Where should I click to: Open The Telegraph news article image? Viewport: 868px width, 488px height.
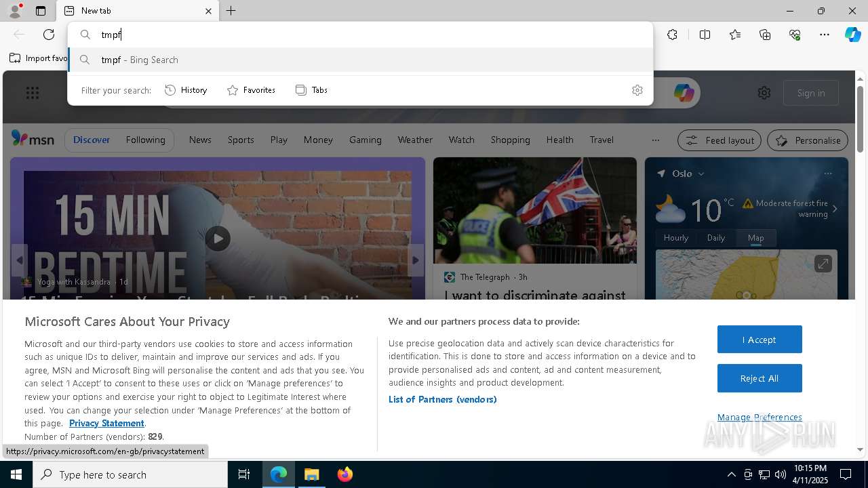coord(535,210)
